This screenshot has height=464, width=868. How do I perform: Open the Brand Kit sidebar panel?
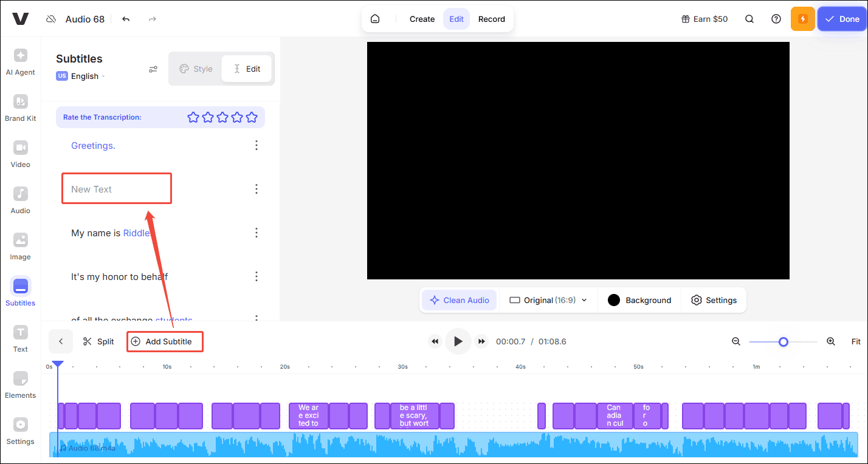21,108
